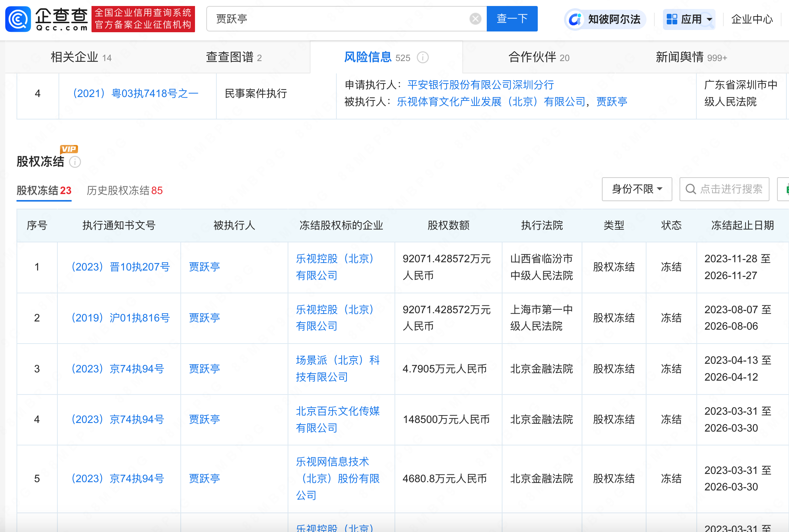Click the 点击进行搜索 search box

coord(724,189)
